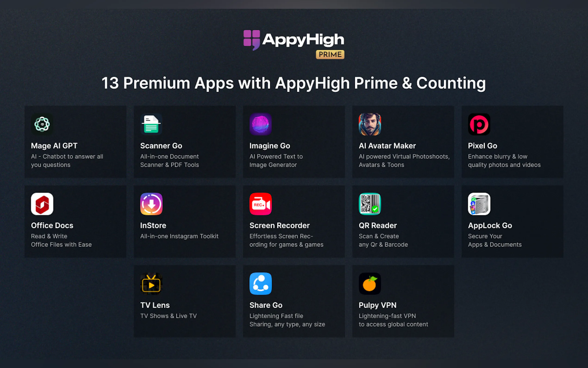Click the AI Avatar Maker portrait icon

tap(370, 124)
